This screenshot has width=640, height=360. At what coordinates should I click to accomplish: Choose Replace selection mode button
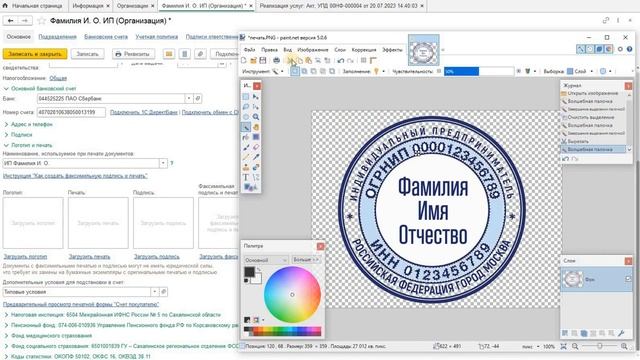294,71
